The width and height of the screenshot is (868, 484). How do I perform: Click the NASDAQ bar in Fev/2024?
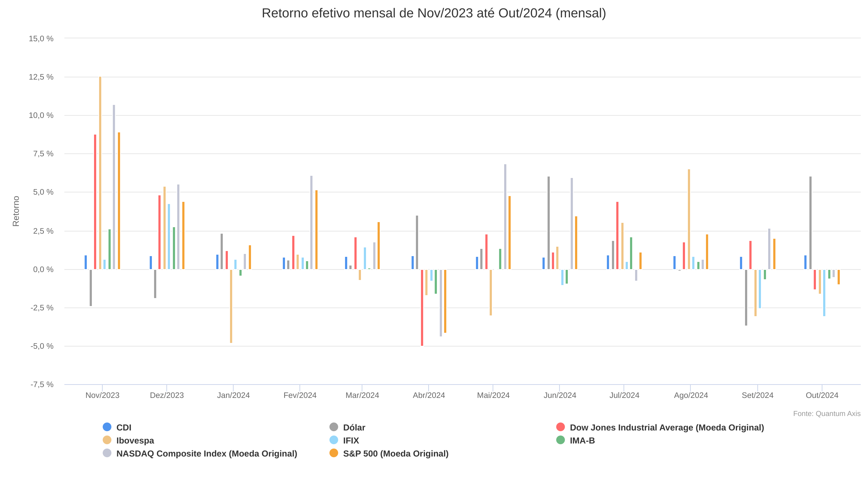[x=311, y=223]
